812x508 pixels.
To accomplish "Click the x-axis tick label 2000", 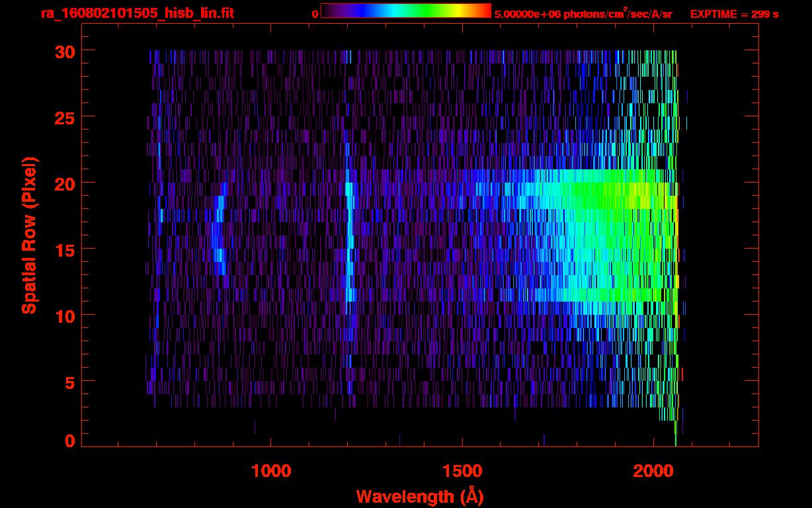I will (654, 471).
